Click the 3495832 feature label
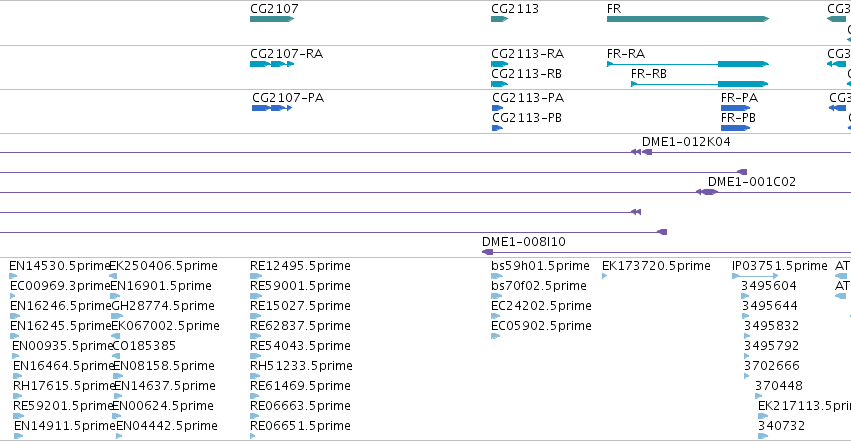 771,326
